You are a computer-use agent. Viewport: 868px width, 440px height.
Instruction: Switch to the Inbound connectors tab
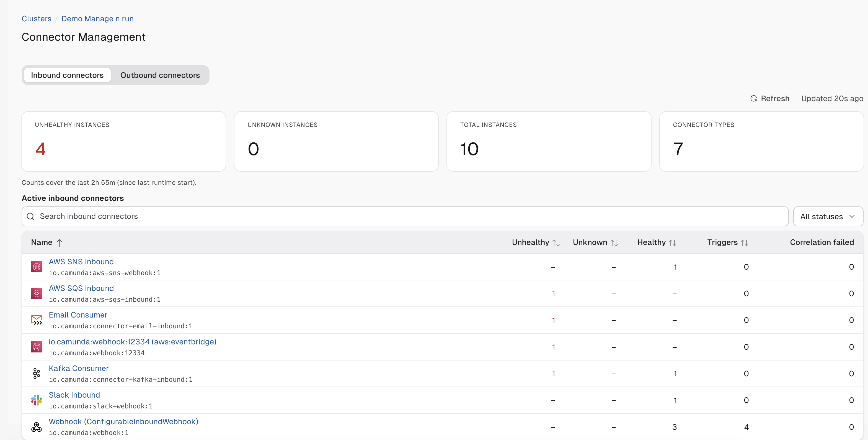pyautogui.click(x=67, y=75)
